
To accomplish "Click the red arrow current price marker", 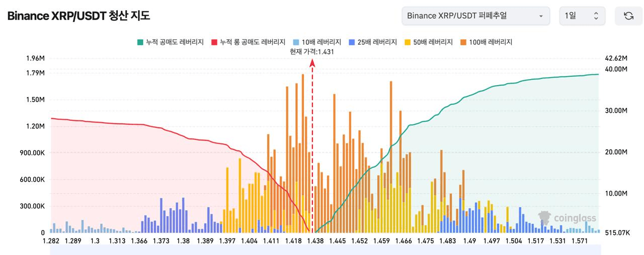I will (x=312, y=63).
